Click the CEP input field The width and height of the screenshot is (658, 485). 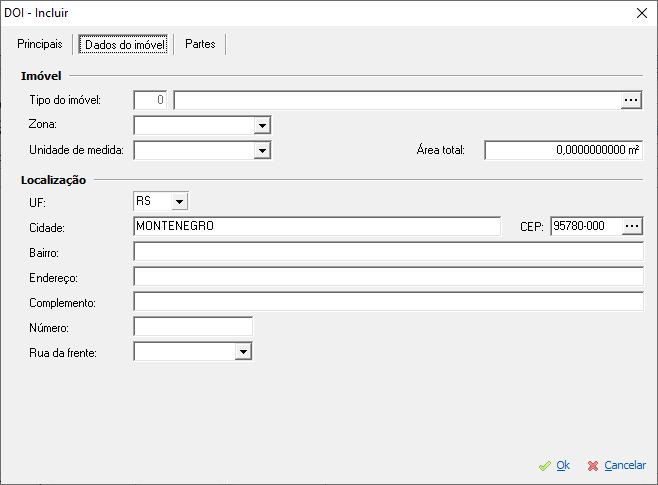pyautogui.click(x=584, y=227)
